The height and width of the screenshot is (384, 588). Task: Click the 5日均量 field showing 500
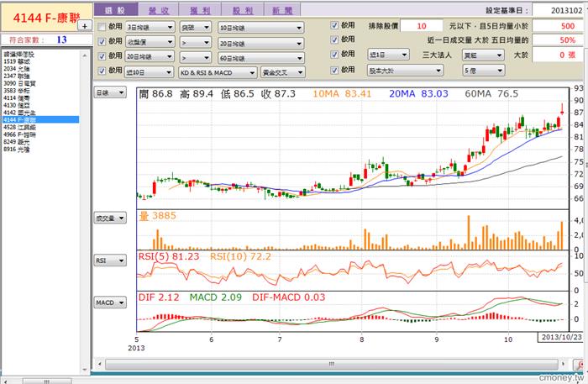tap(559, 26)
